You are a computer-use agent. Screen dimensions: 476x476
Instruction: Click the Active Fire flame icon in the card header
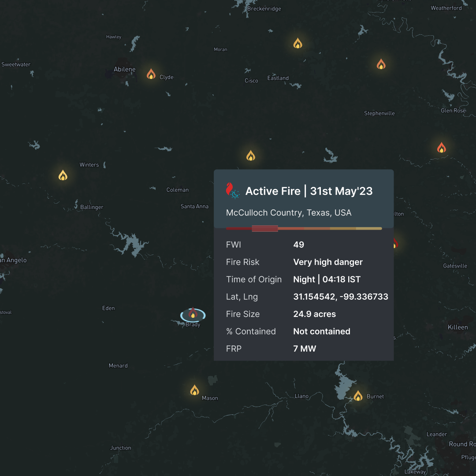pos(232,190)
